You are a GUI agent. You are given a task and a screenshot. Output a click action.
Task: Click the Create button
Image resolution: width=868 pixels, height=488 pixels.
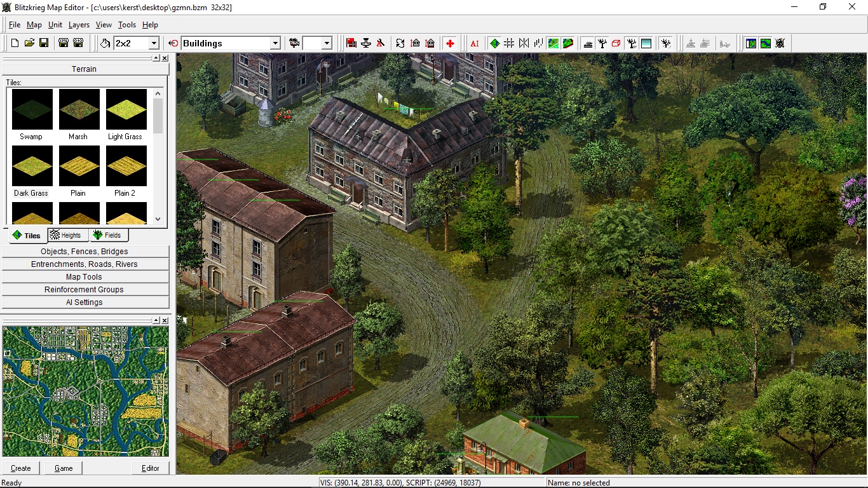(21, 468)
